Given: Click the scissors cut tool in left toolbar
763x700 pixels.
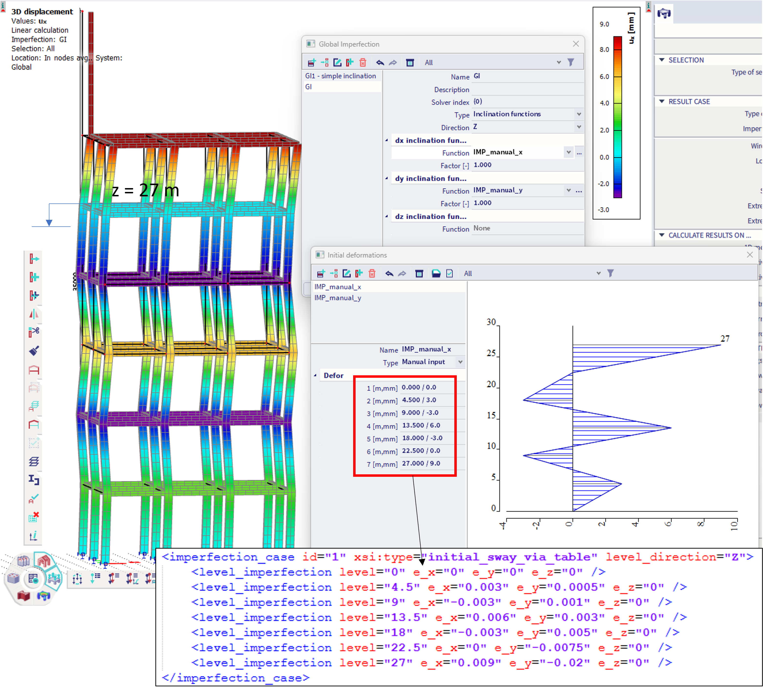Looking at the screenshot, I should point(34,332).
